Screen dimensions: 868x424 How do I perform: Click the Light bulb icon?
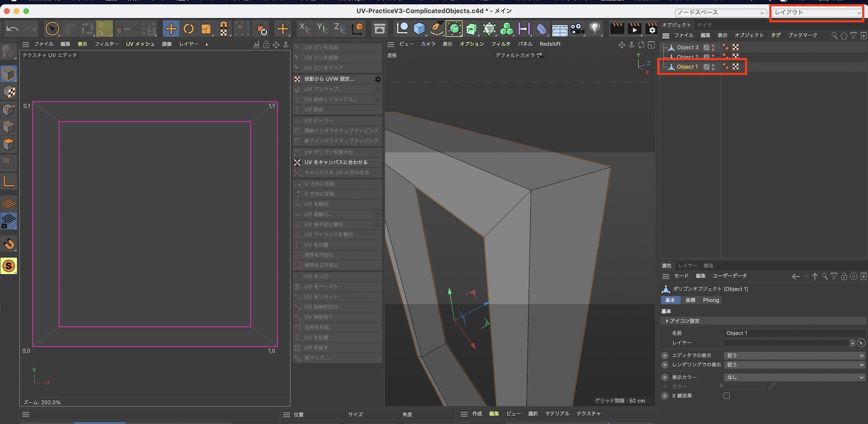595,29
